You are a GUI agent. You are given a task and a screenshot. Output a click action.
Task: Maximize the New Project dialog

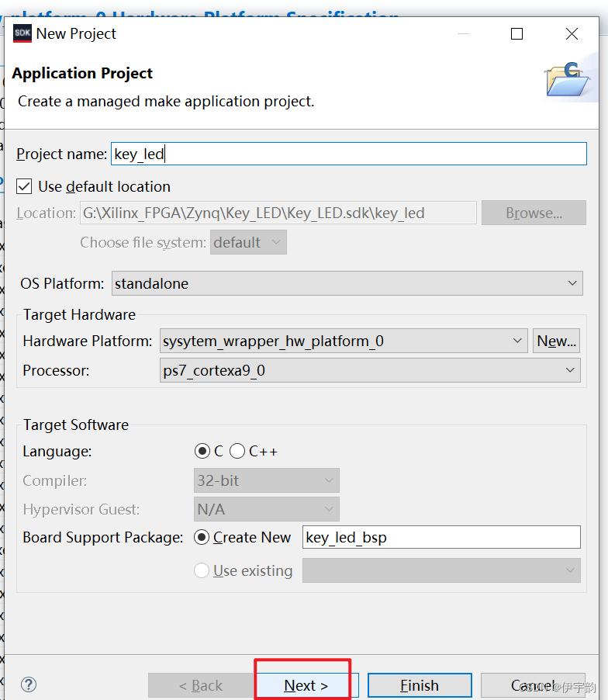(516, 34)
